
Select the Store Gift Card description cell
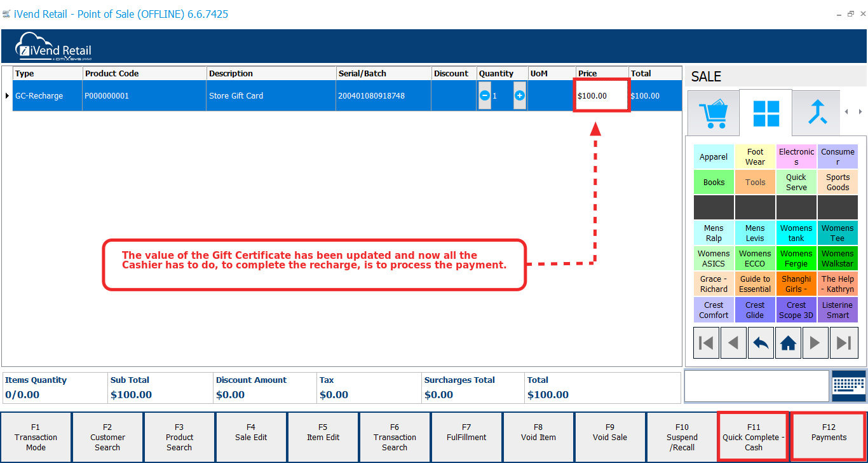tap(271, 95)
